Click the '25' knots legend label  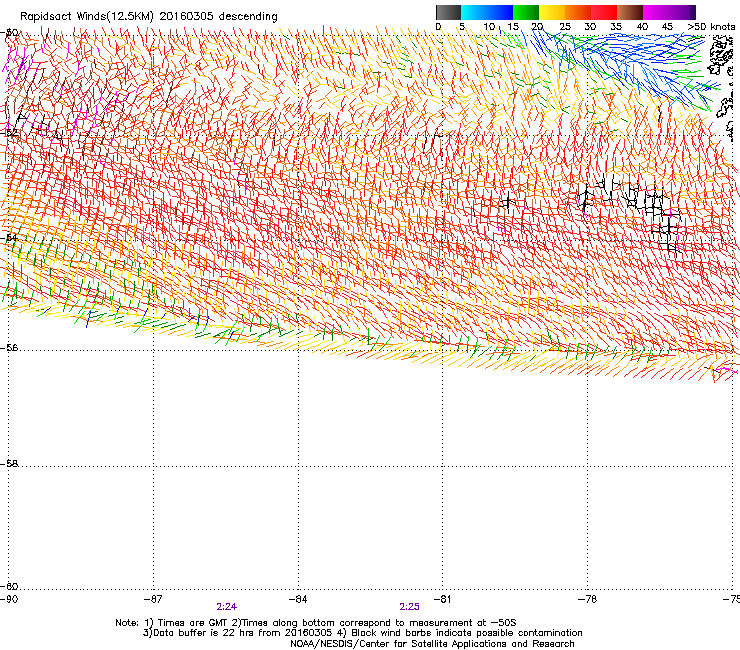pyautogui.click(x=565, y=26)
